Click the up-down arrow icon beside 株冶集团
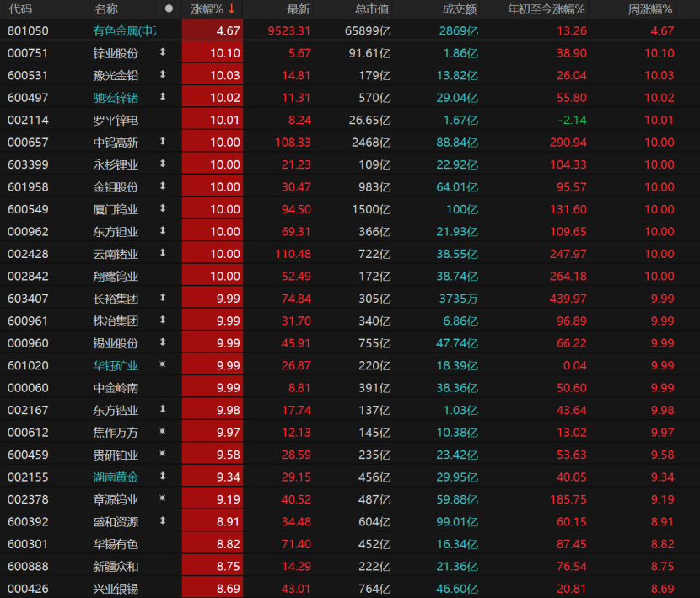The height and width of the screenshot is (598, 700). [x=163, y=321]
